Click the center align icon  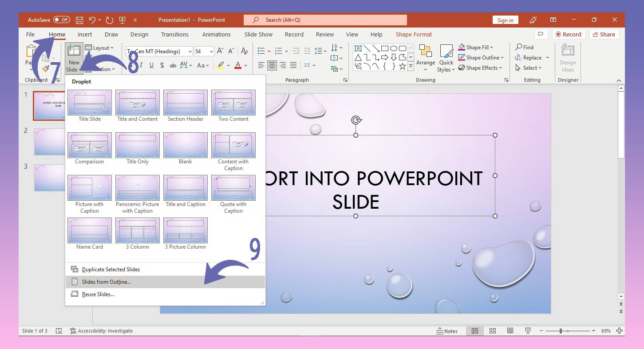pyautogui.click(x=272, y=65)
